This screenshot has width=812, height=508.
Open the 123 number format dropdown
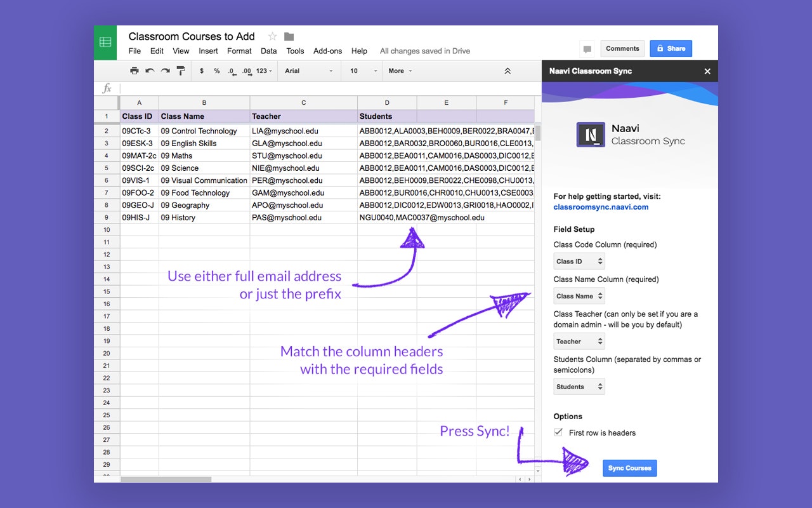click(x=265, y=71)
